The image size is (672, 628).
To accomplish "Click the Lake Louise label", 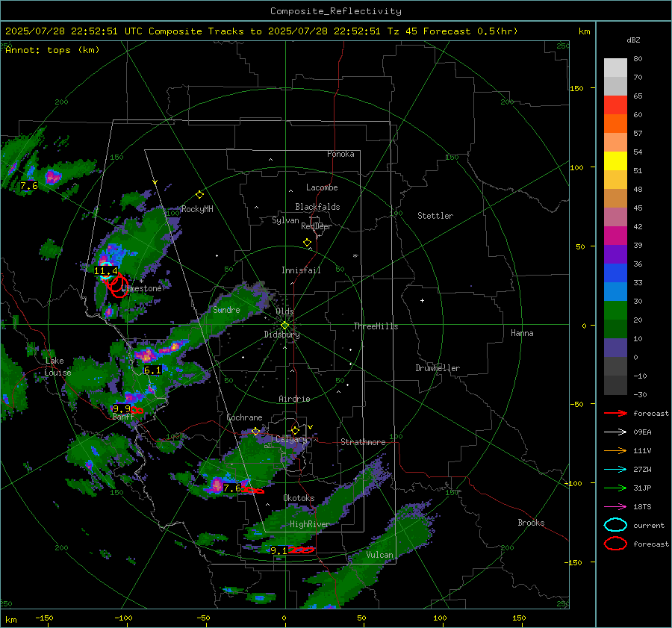I will pyautogui.click(x=57, y=367).
